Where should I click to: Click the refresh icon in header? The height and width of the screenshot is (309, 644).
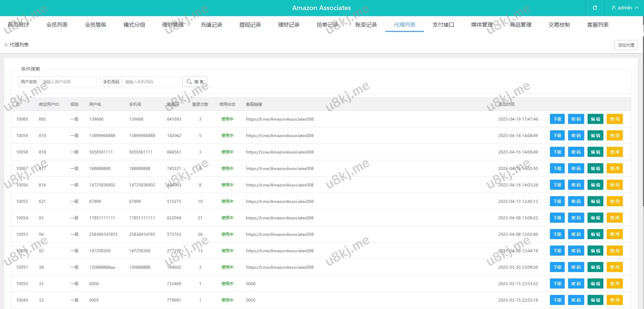point(595,8)
